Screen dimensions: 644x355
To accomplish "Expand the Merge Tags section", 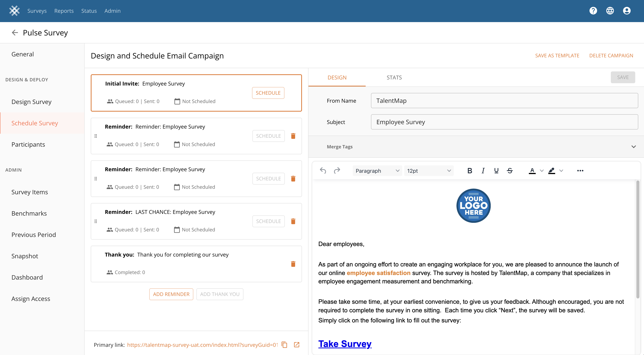I will tap(633, 147).
